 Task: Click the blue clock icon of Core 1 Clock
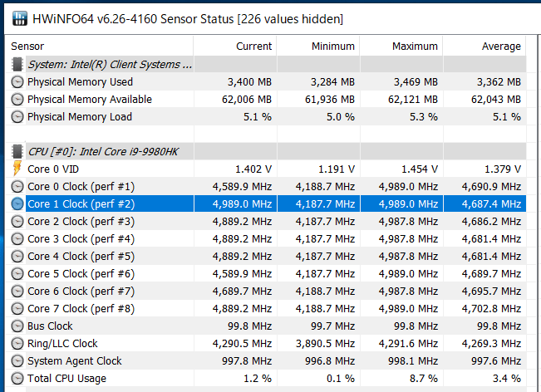click(17, 204)
